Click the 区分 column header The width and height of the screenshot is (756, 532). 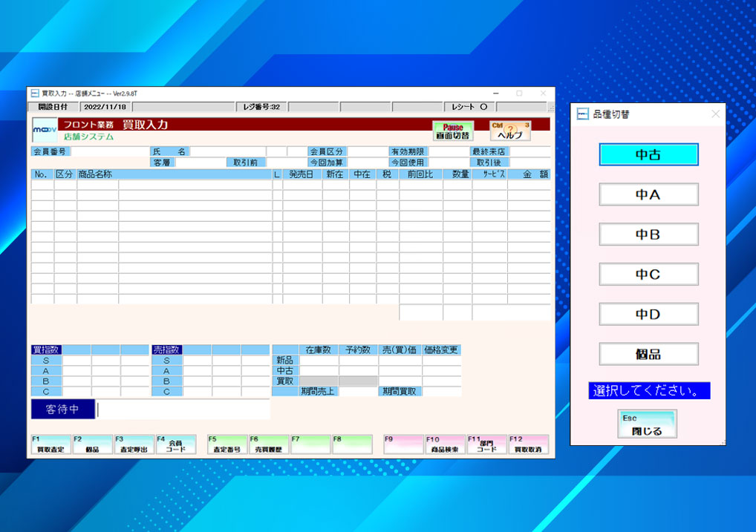pyautogui.click(x=64, y=174)
